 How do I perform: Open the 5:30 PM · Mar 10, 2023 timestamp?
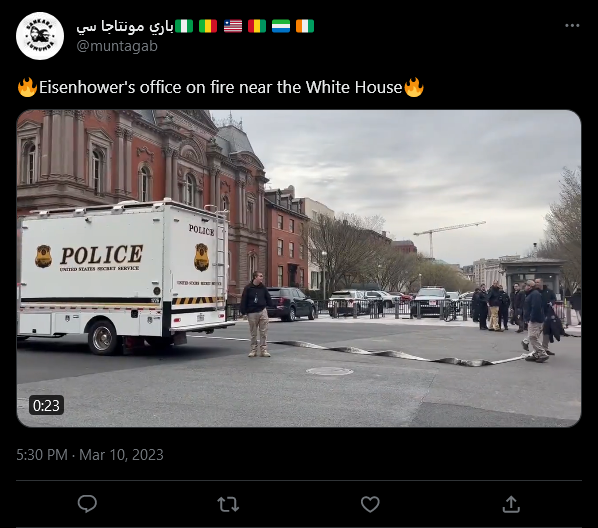tap(90, 455)
